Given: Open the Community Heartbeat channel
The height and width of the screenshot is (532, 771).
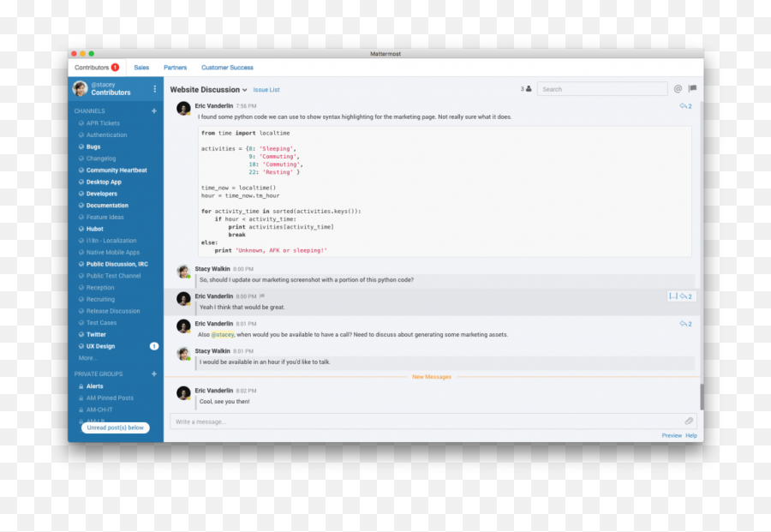Looking at the screenshot, I should tap(116, 170).
